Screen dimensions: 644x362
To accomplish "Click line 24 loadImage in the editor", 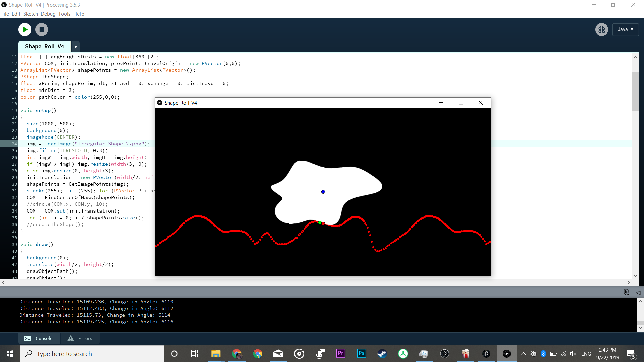I will click(x=58, y=144).
